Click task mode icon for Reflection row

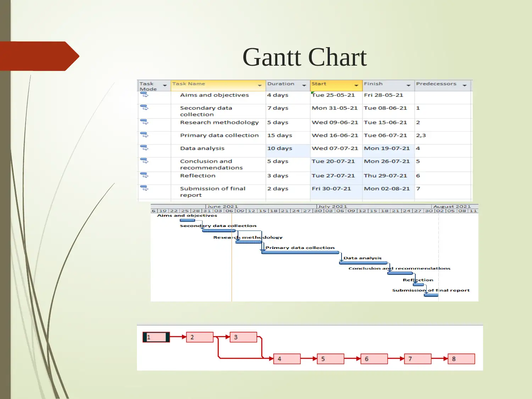click(144, 175)
